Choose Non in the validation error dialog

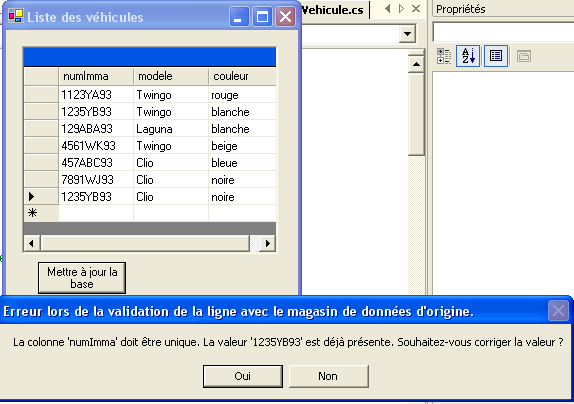(328, 376)
